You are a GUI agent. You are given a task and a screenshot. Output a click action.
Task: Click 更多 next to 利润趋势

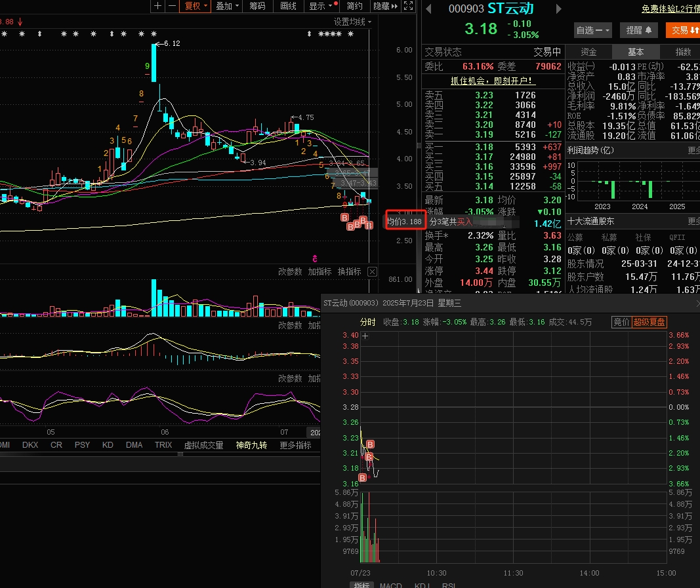point(693,150)
